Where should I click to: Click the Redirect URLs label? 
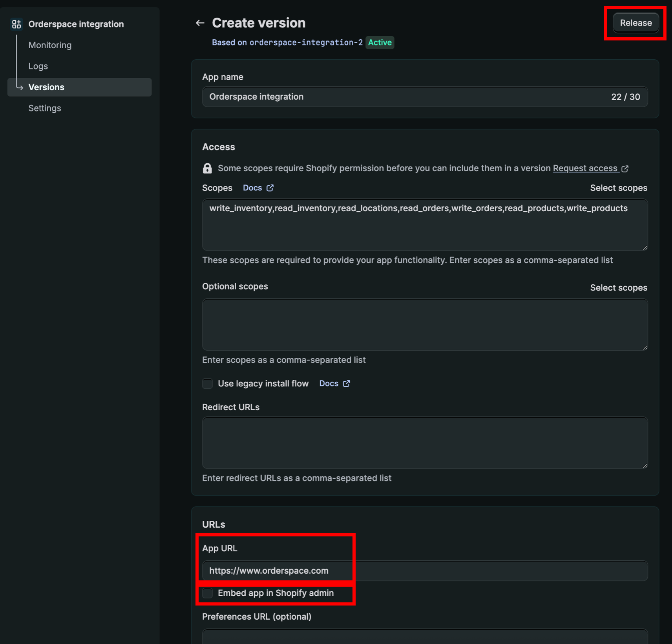(x=231, y=407)
